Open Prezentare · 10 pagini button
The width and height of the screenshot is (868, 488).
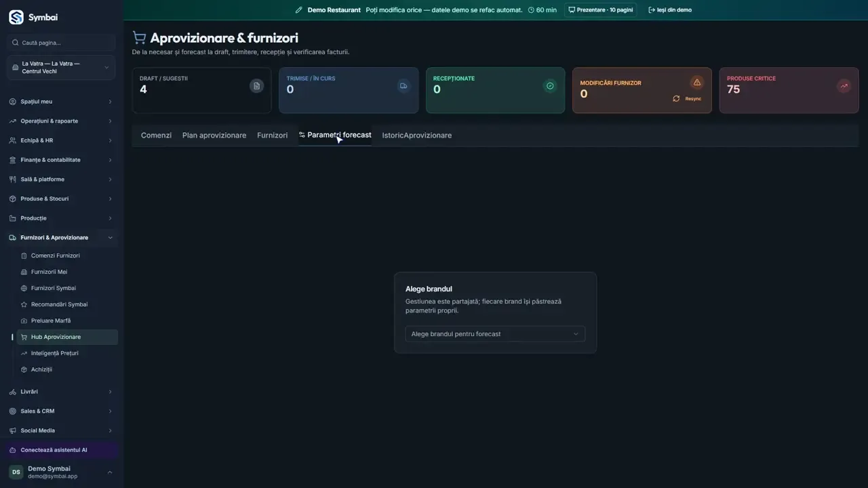coord(601,10)
